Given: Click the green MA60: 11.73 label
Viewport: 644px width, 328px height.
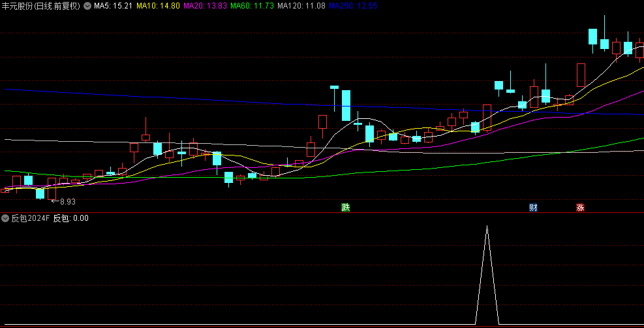Looking at the screenshot, I should [252, 6].
